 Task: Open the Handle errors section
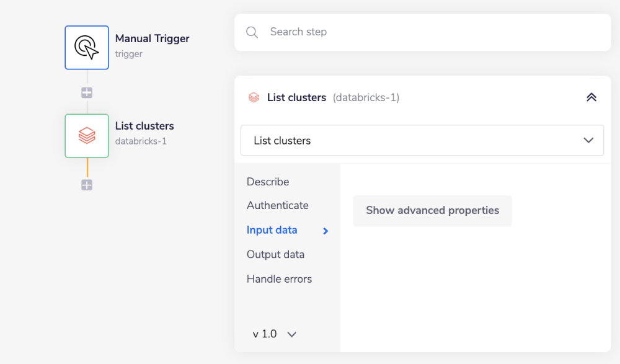click(279, 278)
